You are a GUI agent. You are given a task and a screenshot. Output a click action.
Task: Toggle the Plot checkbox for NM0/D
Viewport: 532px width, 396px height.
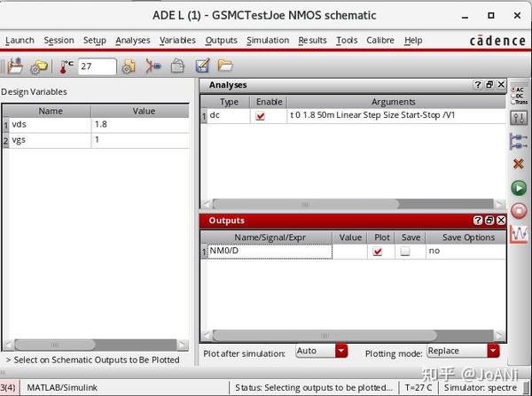(378, 252)
